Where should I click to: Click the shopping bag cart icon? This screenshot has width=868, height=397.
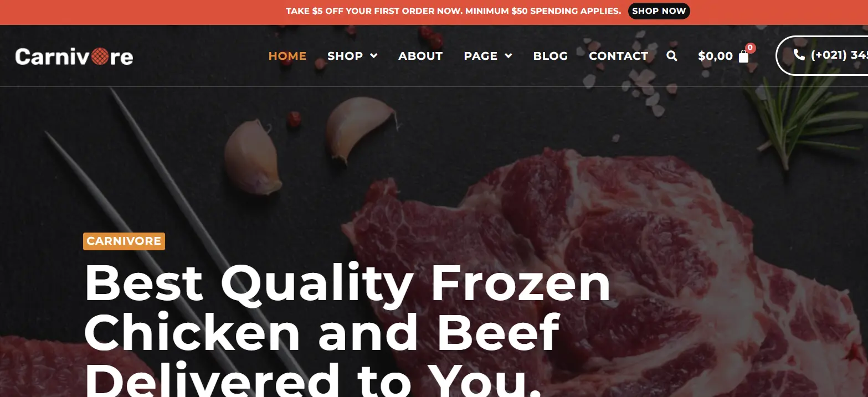(x=743, y=56)
